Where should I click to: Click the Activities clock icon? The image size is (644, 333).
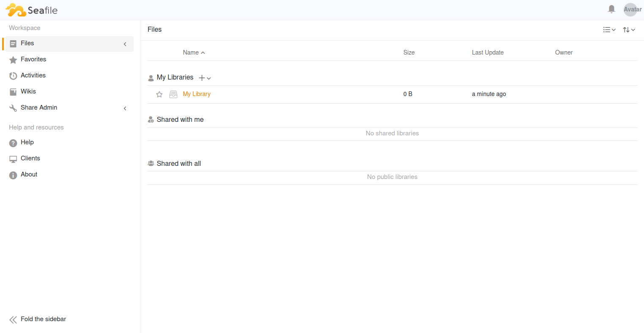[x=13, y=76]
